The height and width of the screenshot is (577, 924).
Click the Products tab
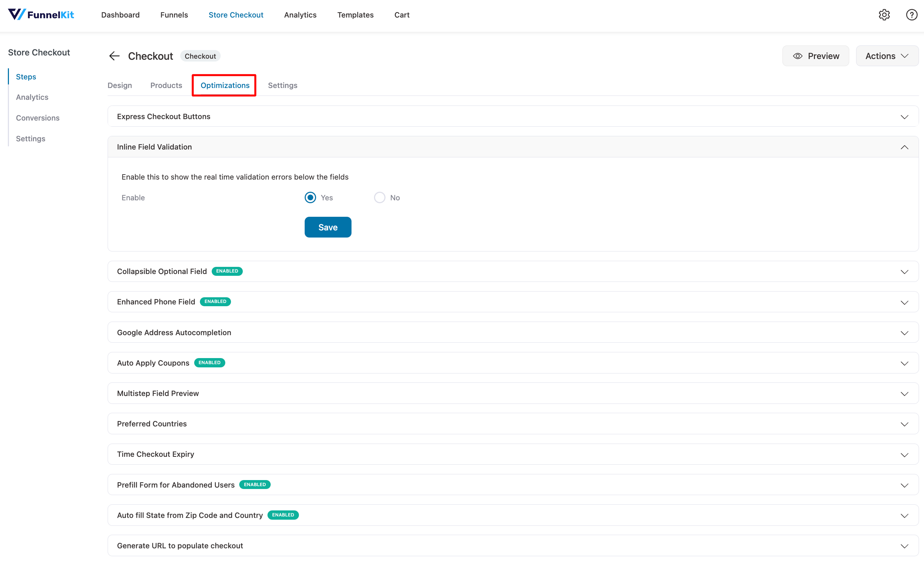[x=166, y=85]
